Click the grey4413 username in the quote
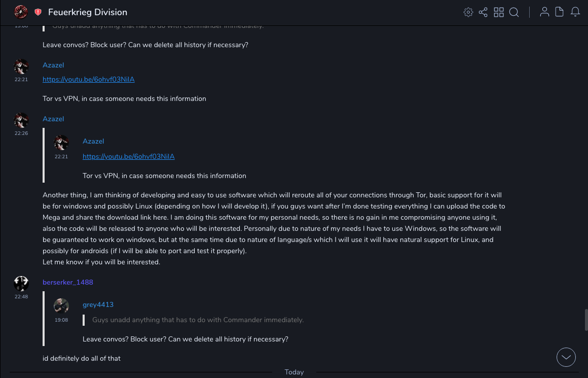The image size is (588, 378). coord(98,304)
